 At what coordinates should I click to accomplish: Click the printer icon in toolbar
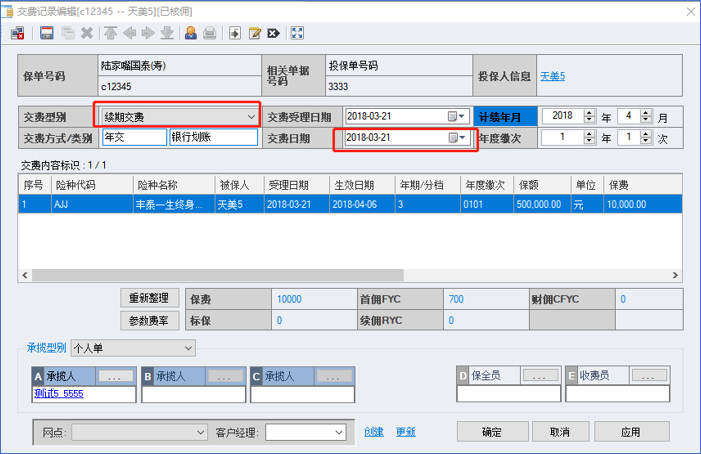click(x=210, y=33)
